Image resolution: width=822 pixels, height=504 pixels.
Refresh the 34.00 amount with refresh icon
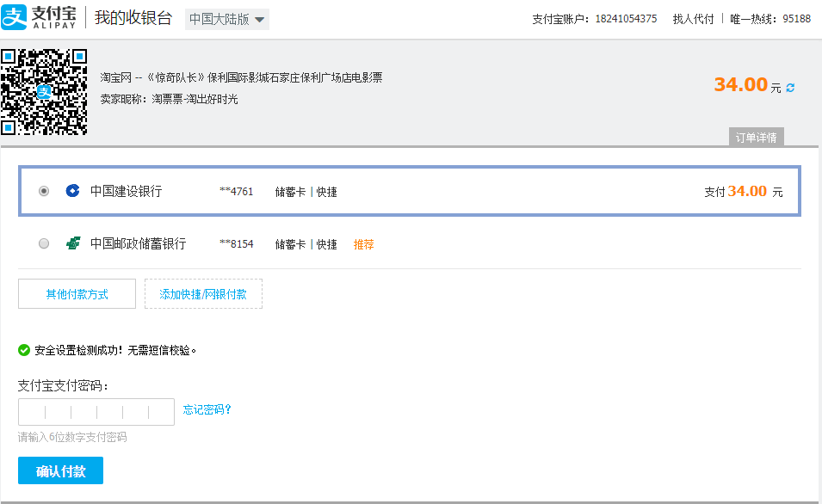click(790, 88)
